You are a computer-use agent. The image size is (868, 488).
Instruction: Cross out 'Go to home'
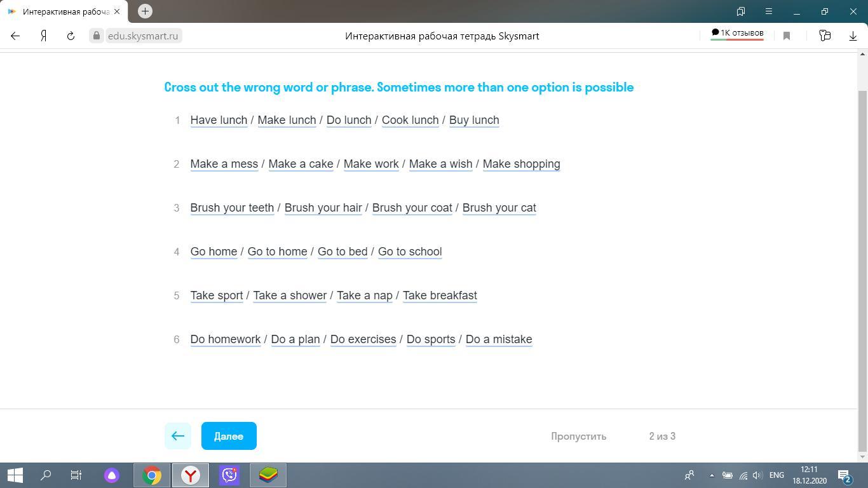pyautogui.click(x=277, y=252)
